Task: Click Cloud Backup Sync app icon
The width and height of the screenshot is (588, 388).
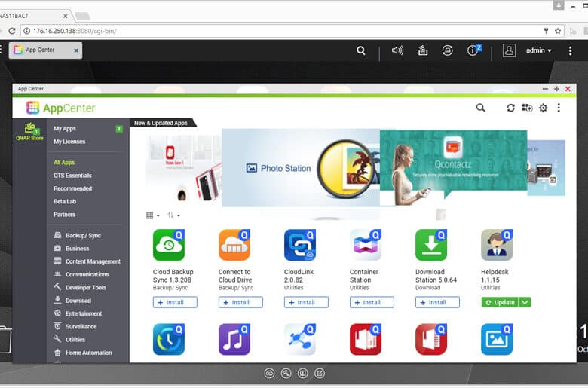Action: point(169,245)
